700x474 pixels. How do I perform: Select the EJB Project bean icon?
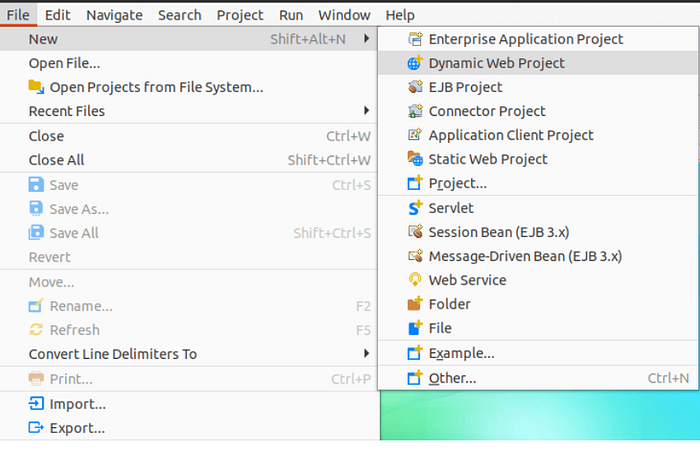[x=415, y=87]
